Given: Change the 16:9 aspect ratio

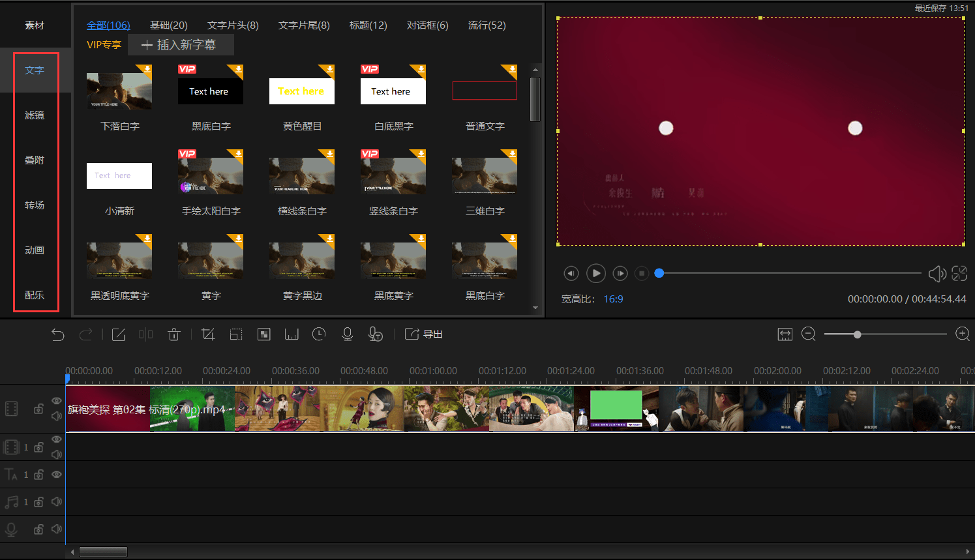Looking at the screenshot, I should tap(613, 299).
